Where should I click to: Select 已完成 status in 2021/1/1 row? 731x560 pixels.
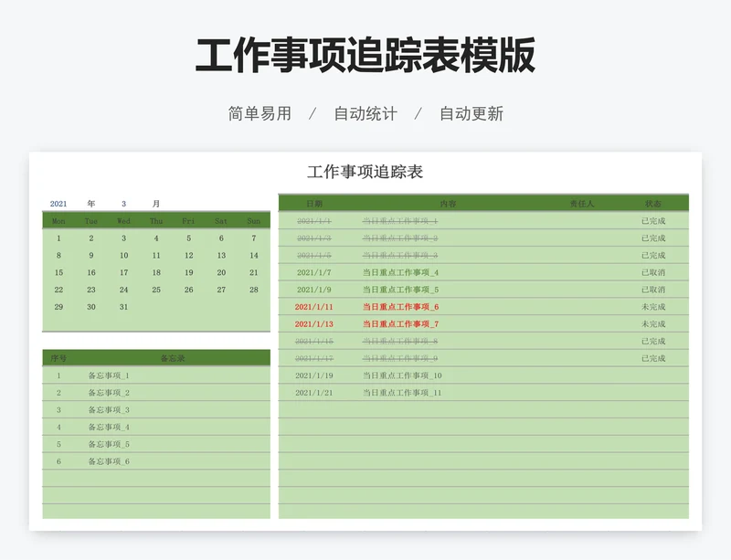click(653, 221)
